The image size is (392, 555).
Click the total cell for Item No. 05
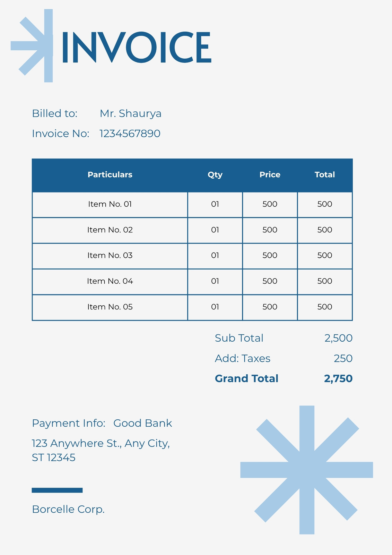[x=325, y=307]
